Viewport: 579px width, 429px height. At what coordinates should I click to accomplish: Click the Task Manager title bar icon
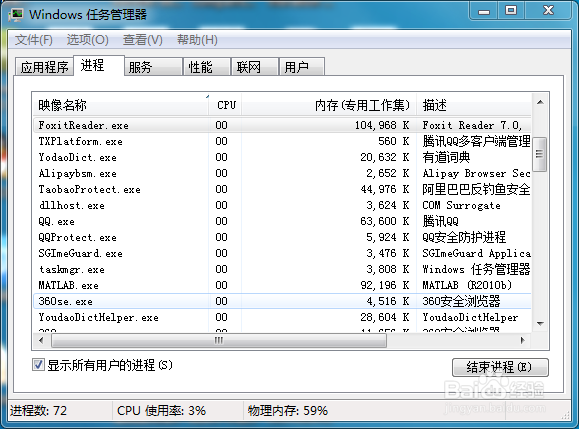pos(16,15)
